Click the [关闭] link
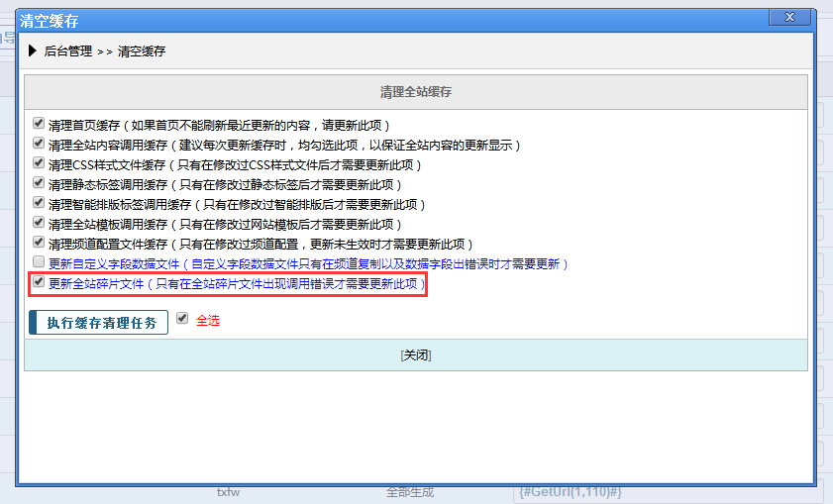833x504 pixels. 416,355
